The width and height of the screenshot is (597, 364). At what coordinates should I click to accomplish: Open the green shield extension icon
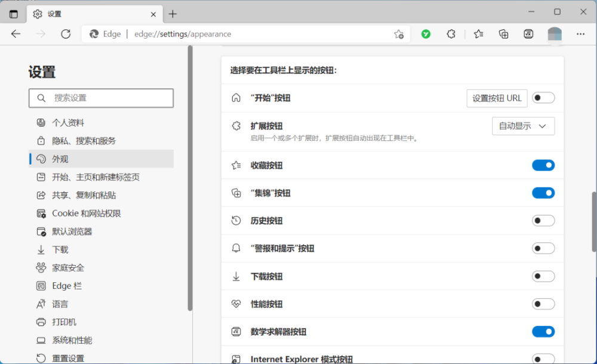tap(426, 34)
